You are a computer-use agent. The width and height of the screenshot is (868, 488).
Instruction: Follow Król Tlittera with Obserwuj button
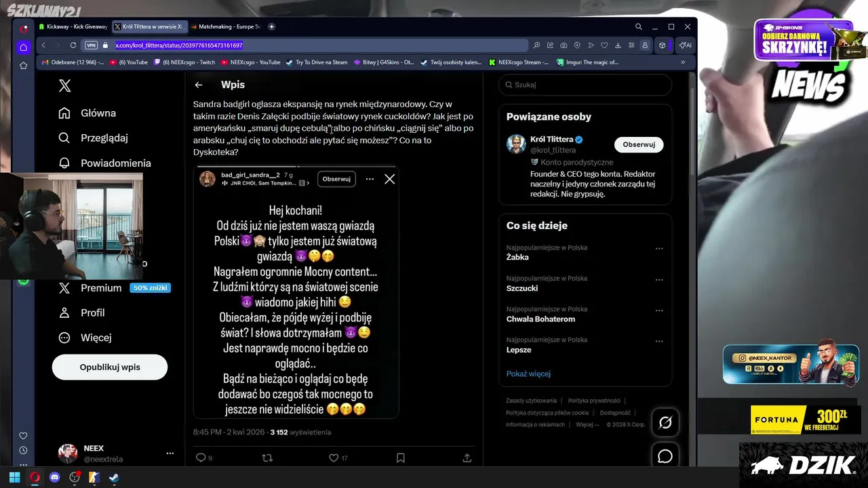[x=639, y=144]
